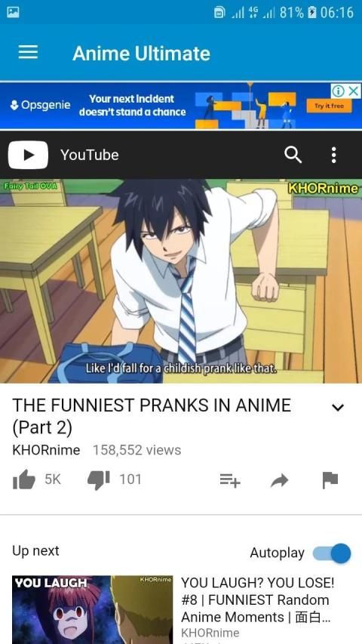Tap the video player to pause

coord(181,281)
